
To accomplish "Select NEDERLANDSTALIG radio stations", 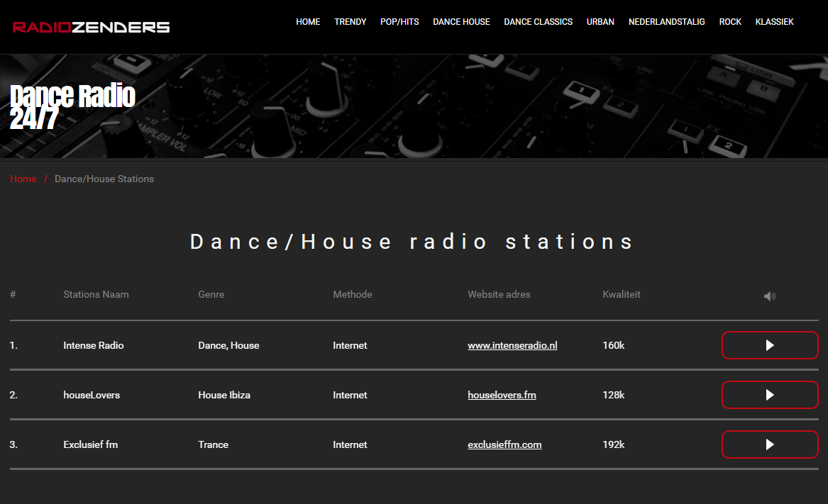I will (667, 21).
